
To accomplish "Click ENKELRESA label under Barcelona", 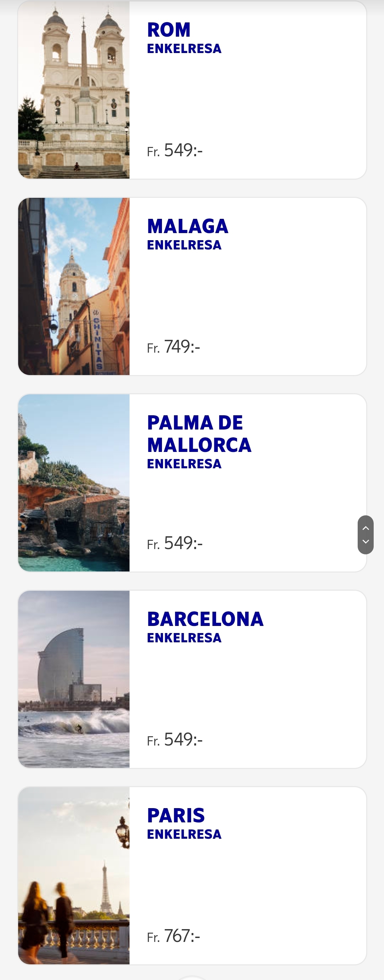I will [x=184, y=638].
